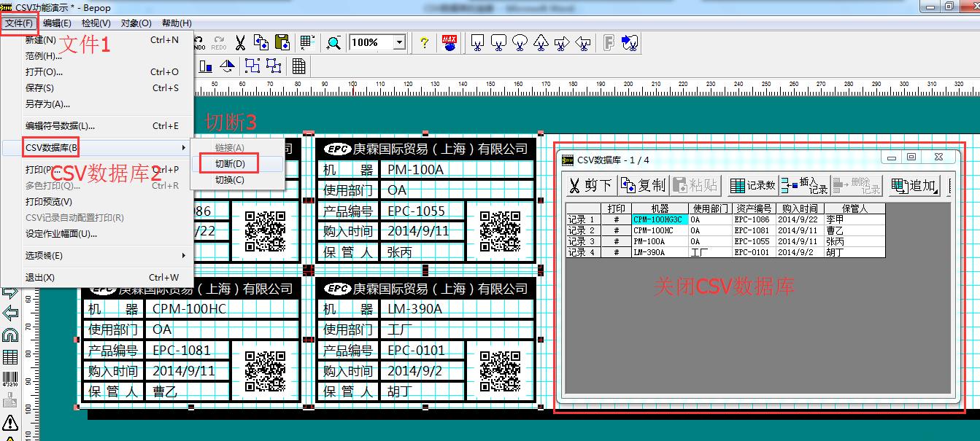Click the ungroup objects icon
980x441 pixels.
click(x=274, y=66)
